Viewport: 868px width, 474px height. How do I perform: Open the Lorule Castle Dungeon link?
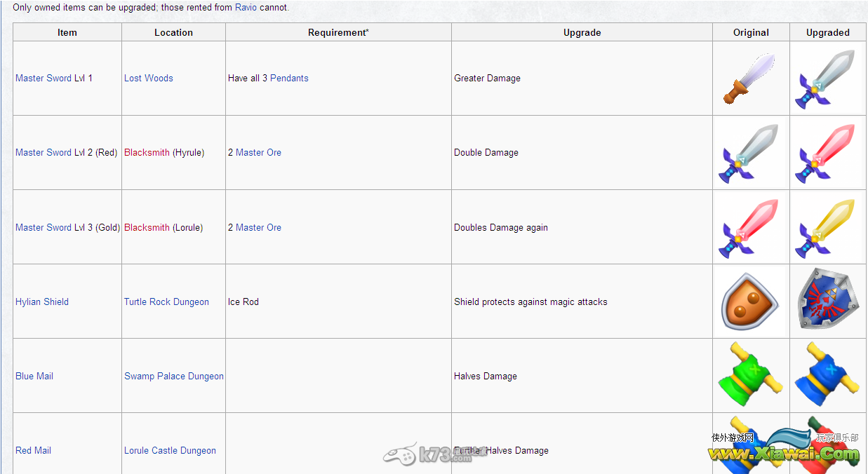(x=170, y=451)
